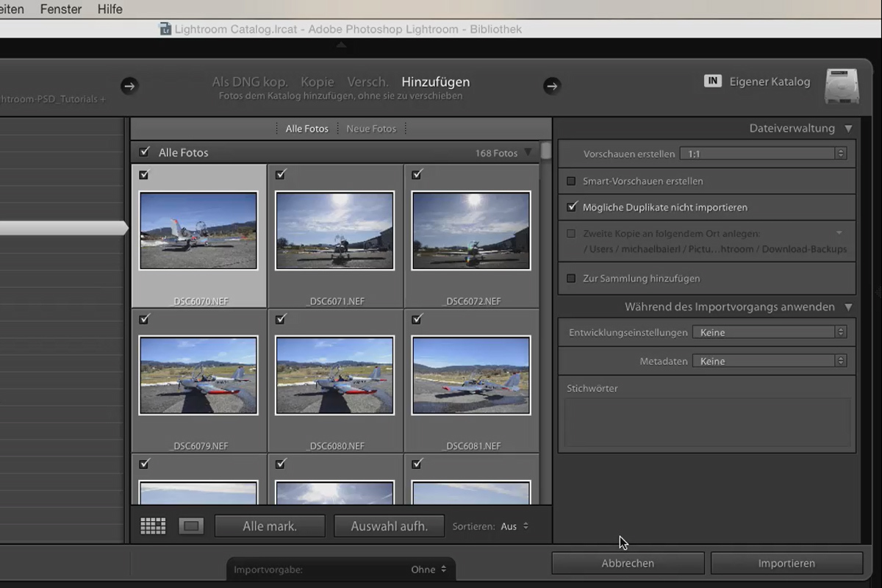Click the hard drive catalog icon
Image resolution: width=882 pixels, height=588 pixels.
[x=842, y=86]
